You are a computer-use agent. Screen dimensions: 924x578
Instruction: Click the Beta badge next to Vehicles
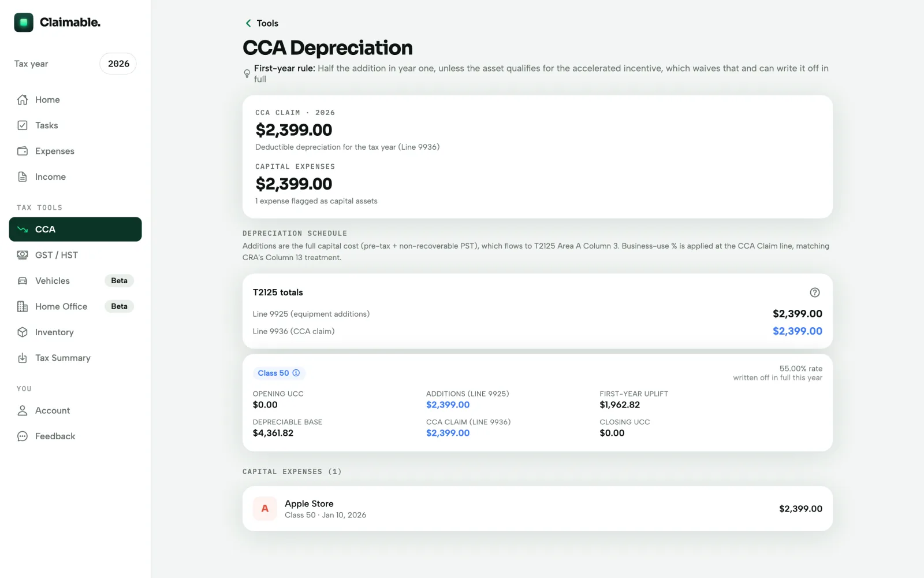(x=119, y=281)
